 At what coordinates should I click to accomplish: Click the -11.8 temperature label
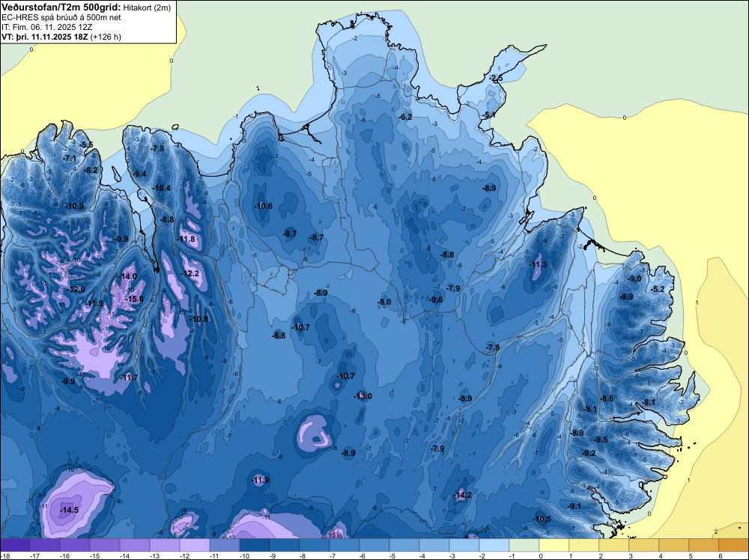pos(187,239)
